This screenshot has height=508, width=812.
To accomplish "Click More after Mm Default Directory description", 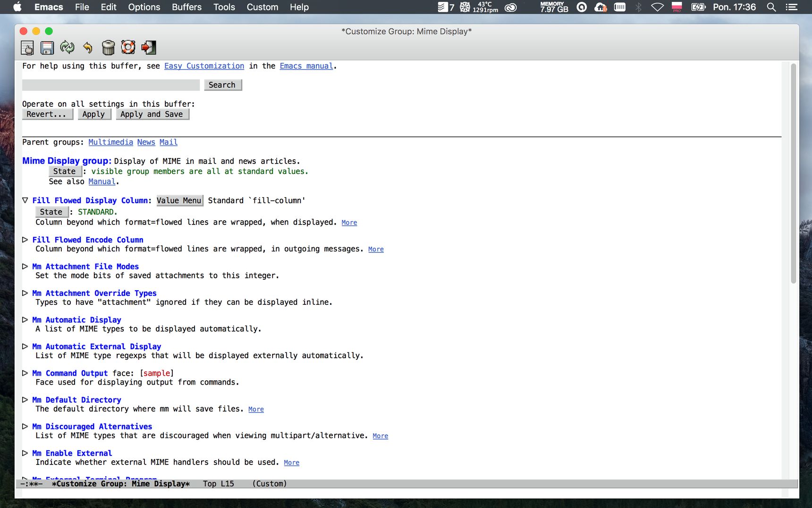I will [x=256, y=409].
